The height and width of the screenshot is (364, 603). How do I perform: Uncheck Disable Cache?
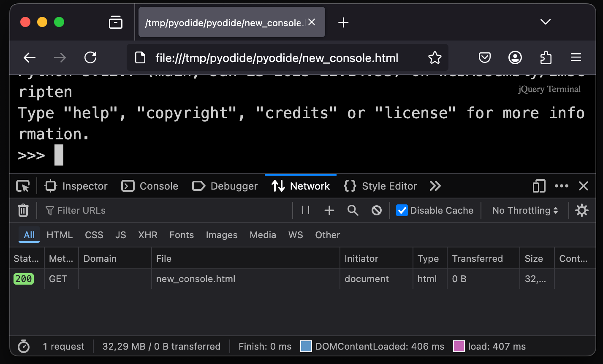click(402, 210)
